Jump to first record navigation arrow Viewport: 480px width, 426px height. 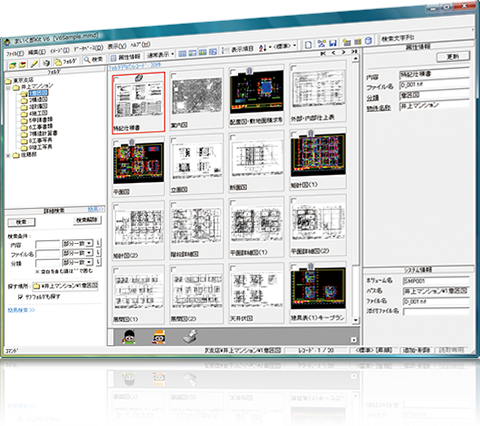(323, 54)
